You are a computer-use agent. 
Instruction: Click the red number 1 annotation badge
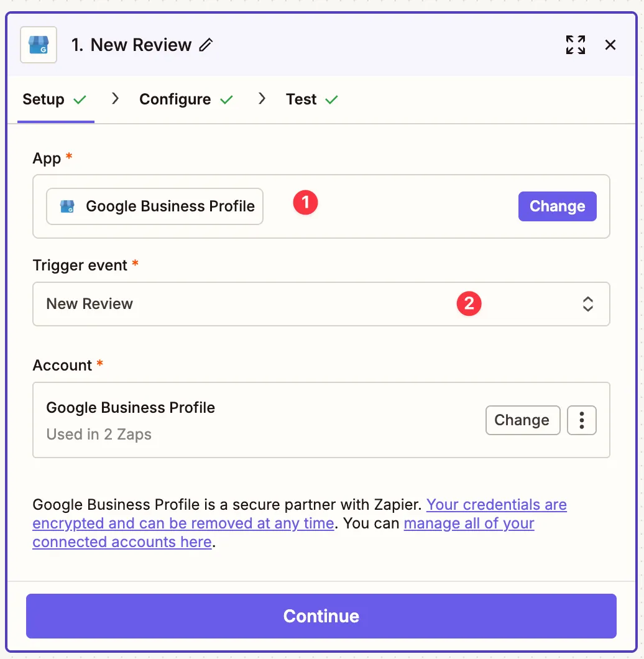tap(305, 203)
